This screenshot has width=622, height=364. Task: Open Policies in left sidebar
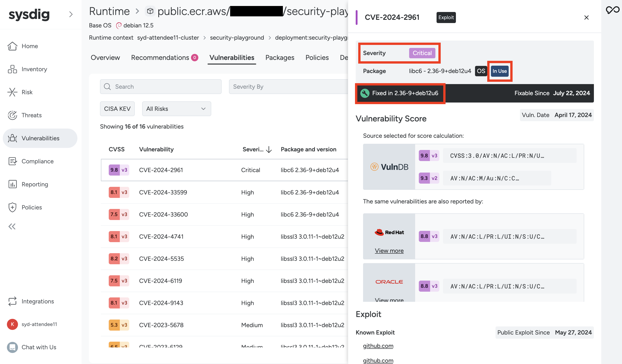point(25,207)
